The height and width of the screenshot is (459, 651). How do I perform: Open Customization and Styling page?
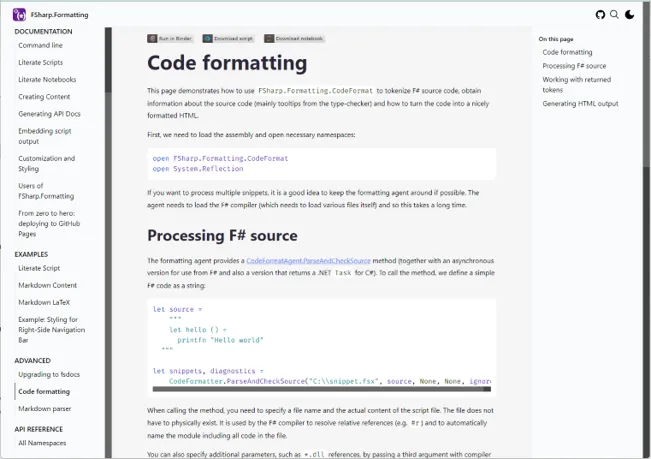[46, 164]
